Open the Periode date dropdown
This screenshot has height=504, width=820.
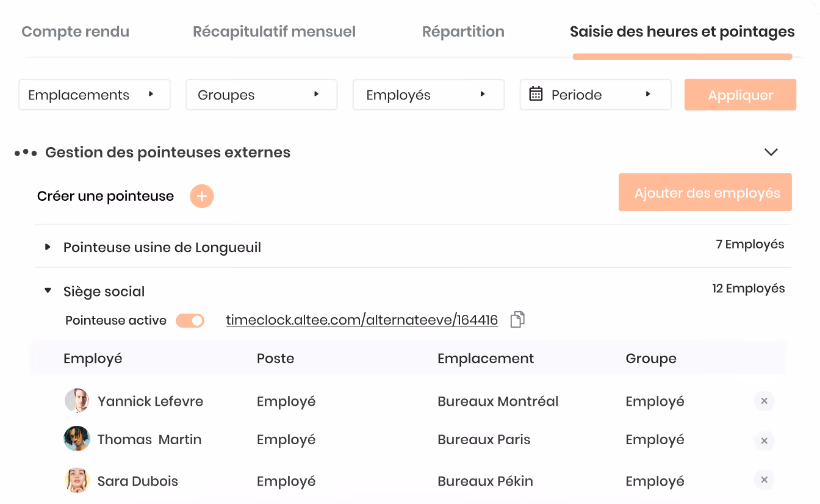click(x=596, y=95)
